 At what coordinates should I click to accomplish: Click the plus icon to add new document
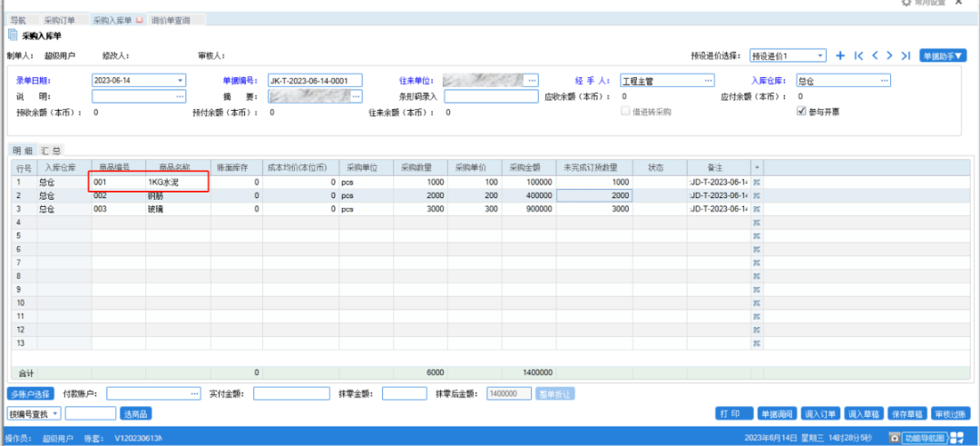840,56
